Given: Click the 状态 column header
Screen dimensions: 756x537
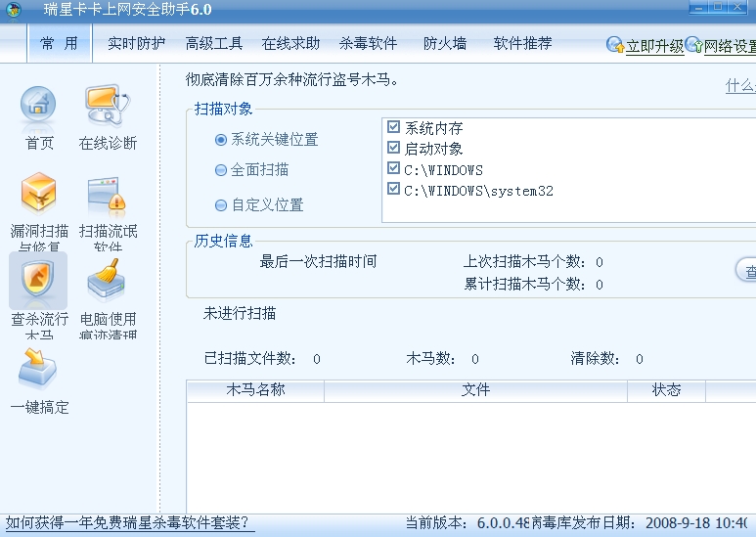Looking at the screenshot, I should (x=666, y=390).
